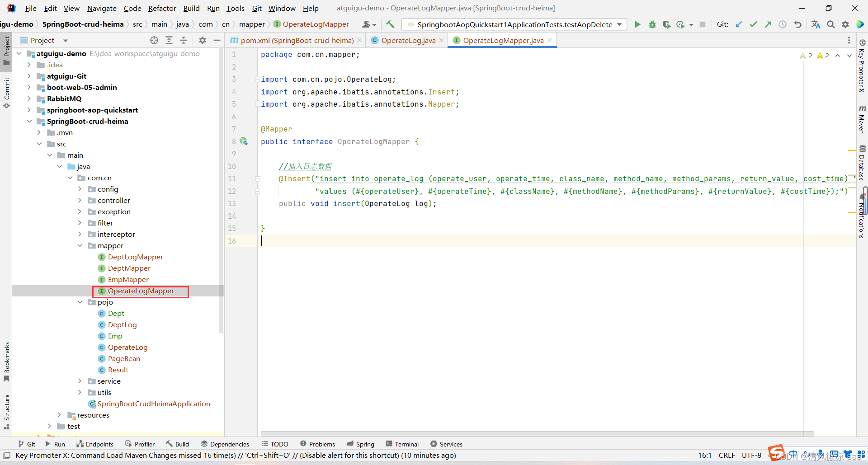Toggle the Structure tool window
This screenshot has height=465, width=868.
[x=6, y=411]
